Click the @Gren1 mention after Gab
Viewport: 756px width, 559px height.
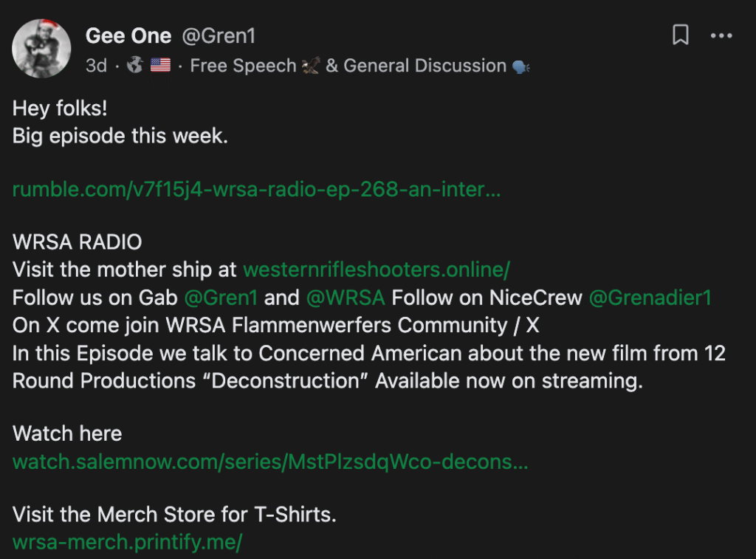221,298
